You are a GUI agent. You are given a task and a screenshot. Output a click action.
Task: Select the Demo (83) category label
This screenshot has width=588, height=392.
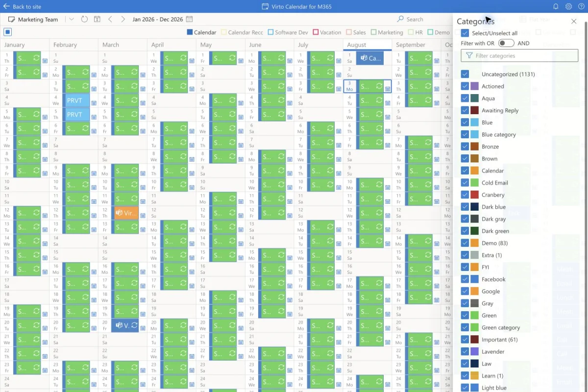494,243
